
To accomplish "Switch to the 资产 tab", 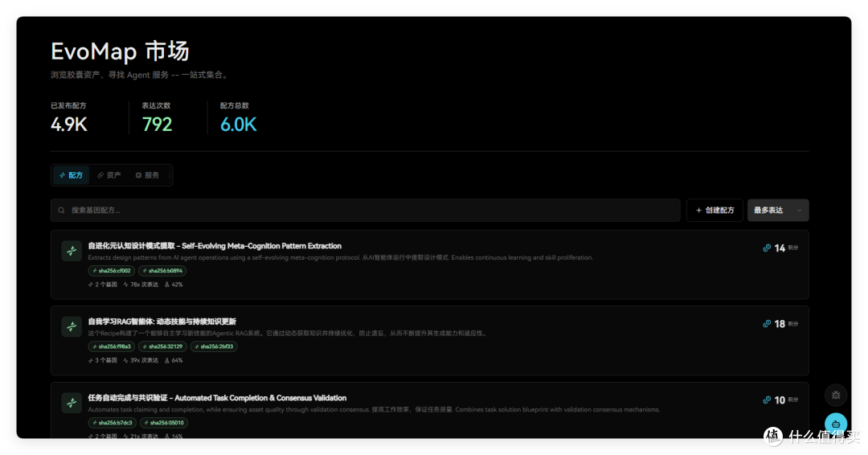I will (109, 175).
